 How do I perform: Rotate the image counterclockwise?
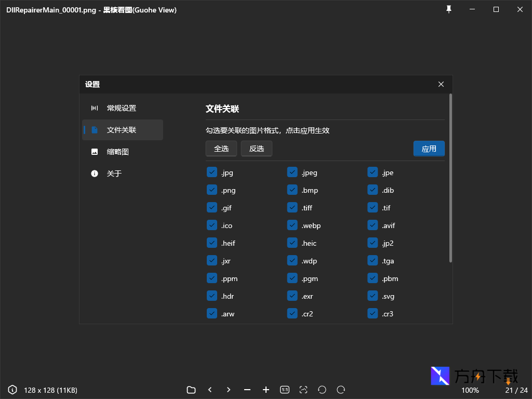pyautogui.click(x=322, y=390)
